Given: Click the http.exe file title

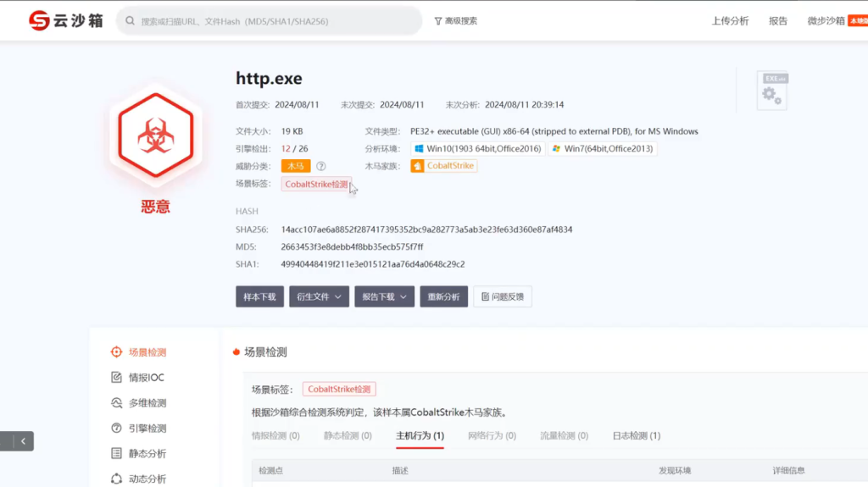Looking at the screenshot, I should 269,78.
